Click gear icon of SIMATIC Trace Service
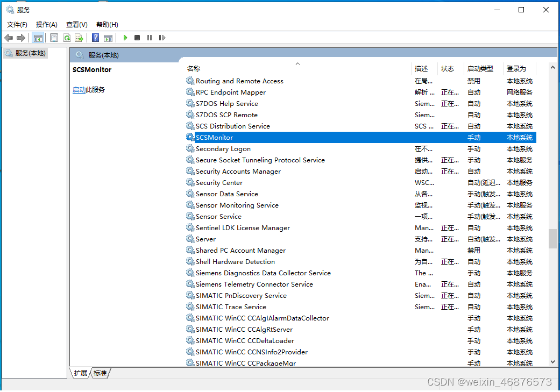The image size is (560, 392). pyautogui.click(x=190, y=307)
